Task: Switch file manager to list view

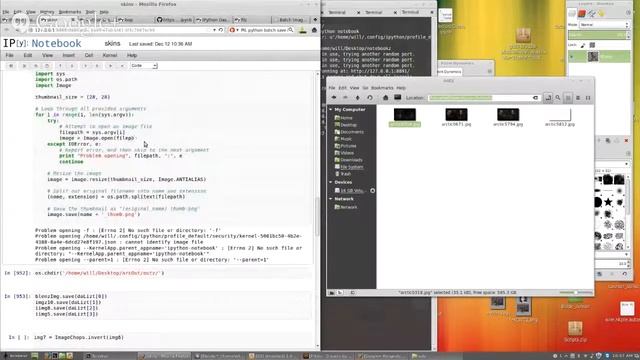Action: tap(578, 98)
